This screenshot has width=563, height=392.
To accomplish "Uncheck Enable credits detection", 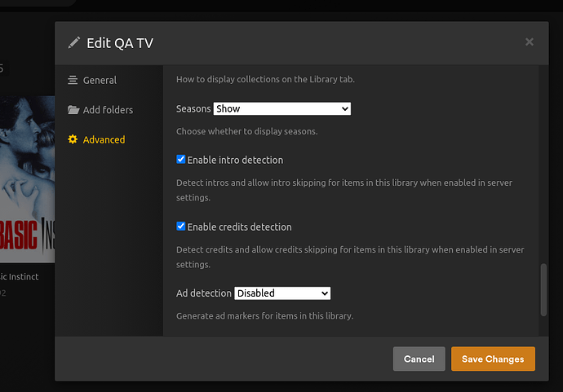I will click(x=181, y=227).
